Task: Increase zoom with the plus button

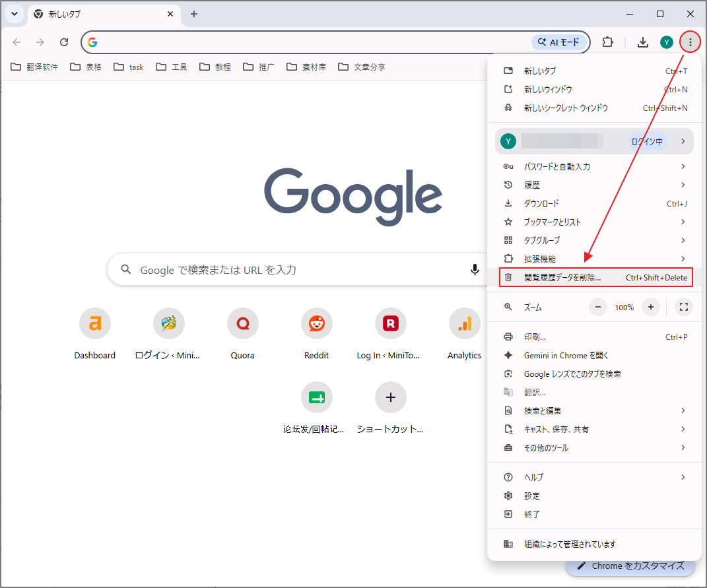Action: pyautogui.click(x=651, y=307)
